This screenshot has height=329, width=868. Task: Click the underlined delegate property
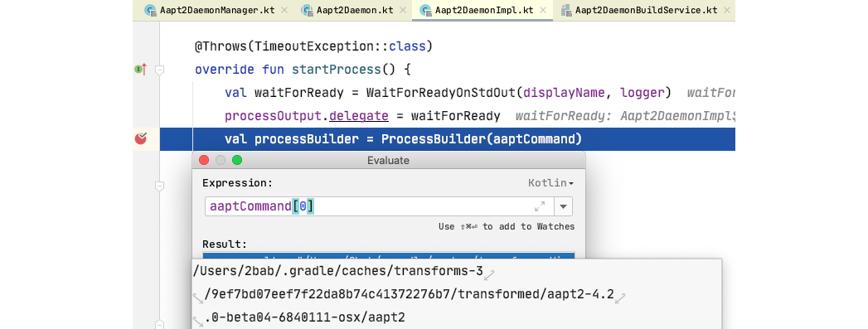click(x=359, y=116)
